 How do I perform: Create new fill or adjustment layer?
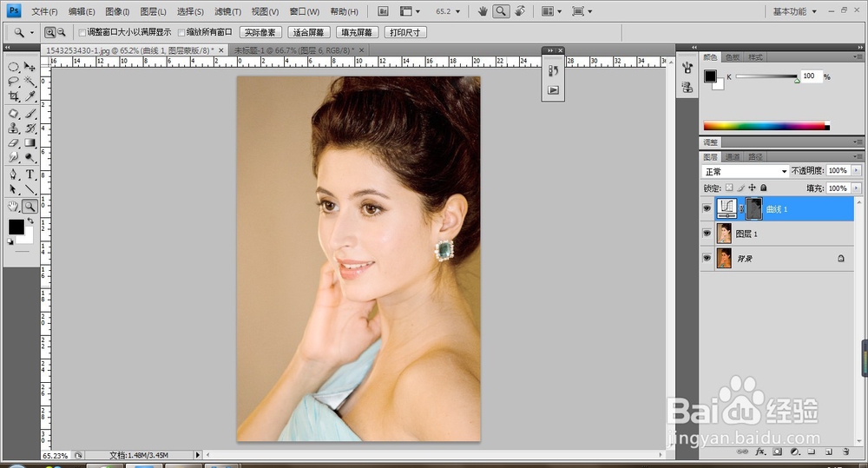795,452
